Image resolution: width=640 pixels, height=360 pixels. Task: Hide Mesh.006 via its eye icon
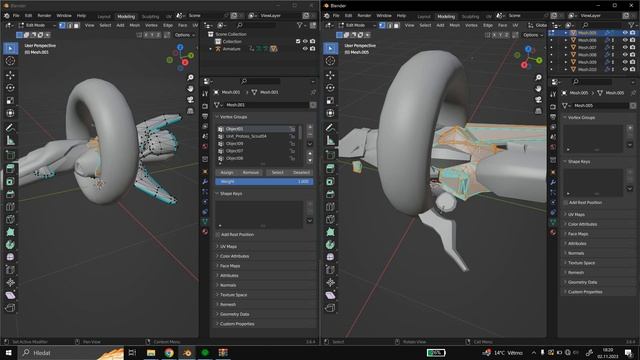[x=625, y=40]
